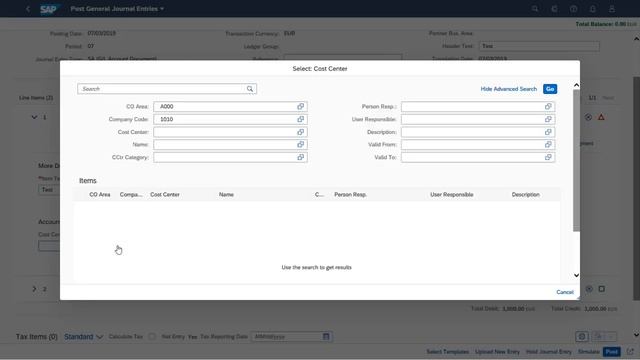This screenshot has height=360, width=640.
Task: Click the circular icon on line item 2
Action: point(589,289)
